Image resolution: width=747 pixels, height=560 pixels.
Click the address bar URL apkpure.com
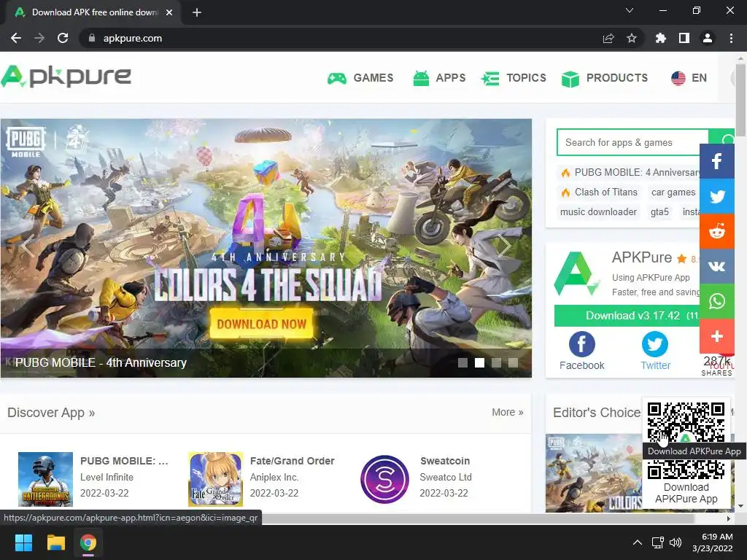click(133, 38)
